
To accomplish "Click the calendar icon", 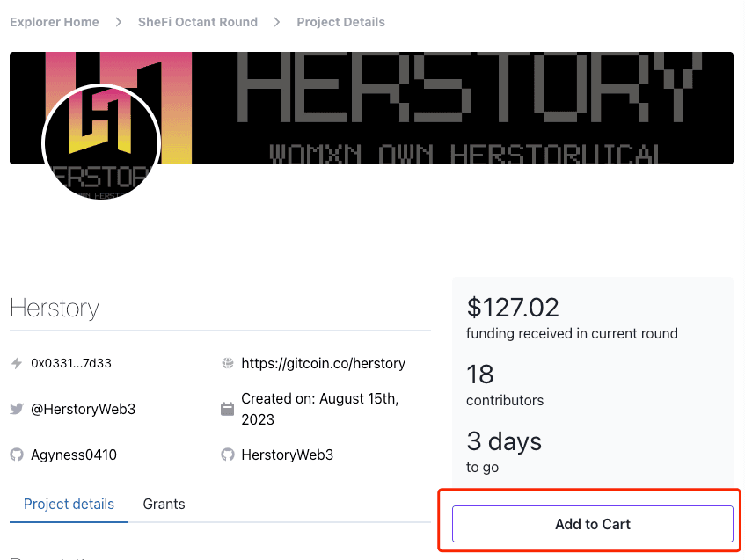I will [228, 409].
